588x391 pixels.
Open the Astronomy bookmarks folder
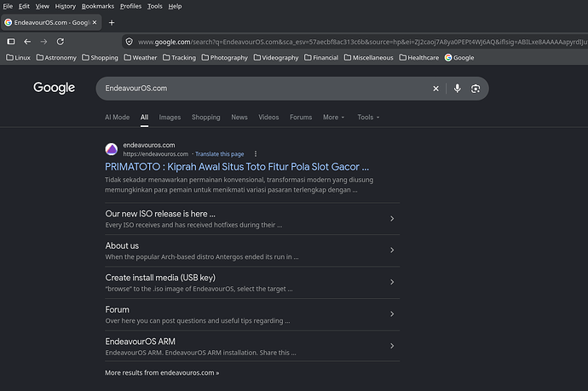click(x=56, y=58)
